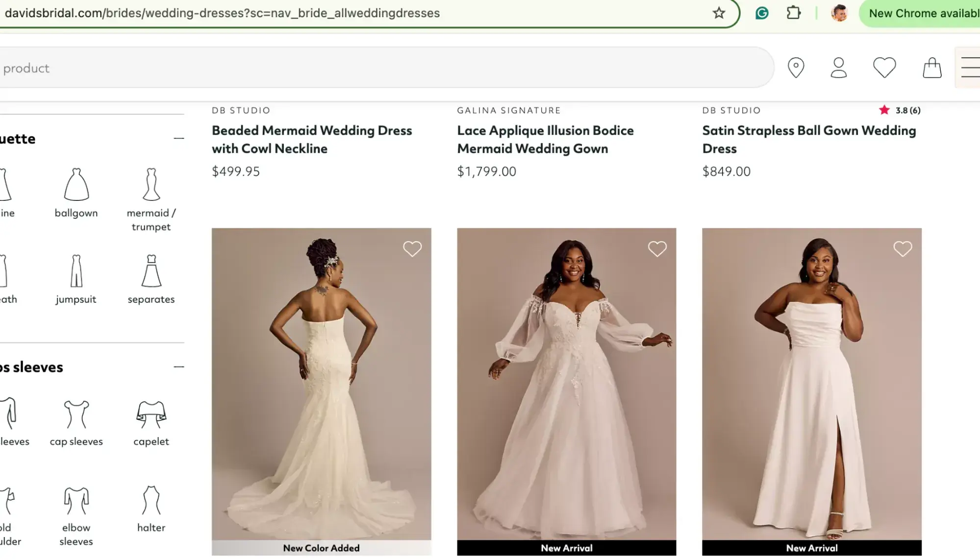This screenshot has width=980, height=560.
Task: Open the wishlist heart in header
Action: click(x=884, y=68)
